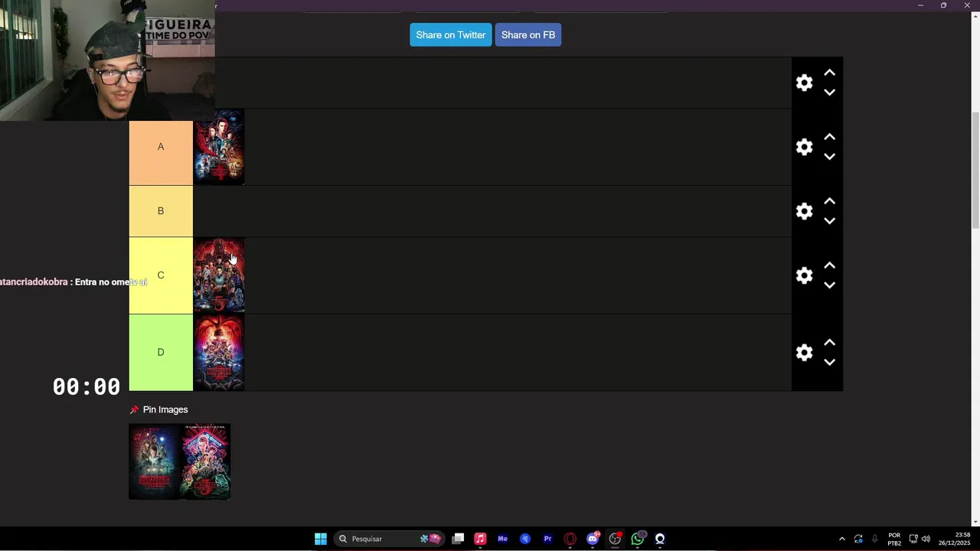Viewport: 980px width, 551px height.
Task: Select the poster in tier C
Action: [219, 275]
